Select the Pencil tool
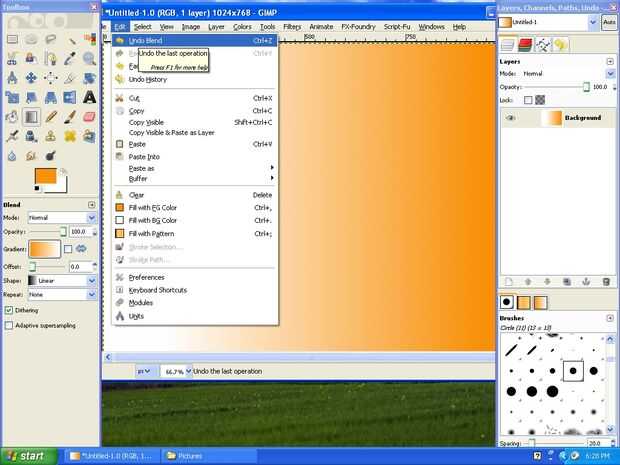This screenshot has width=620, height=465. click(x=51, y=117)
